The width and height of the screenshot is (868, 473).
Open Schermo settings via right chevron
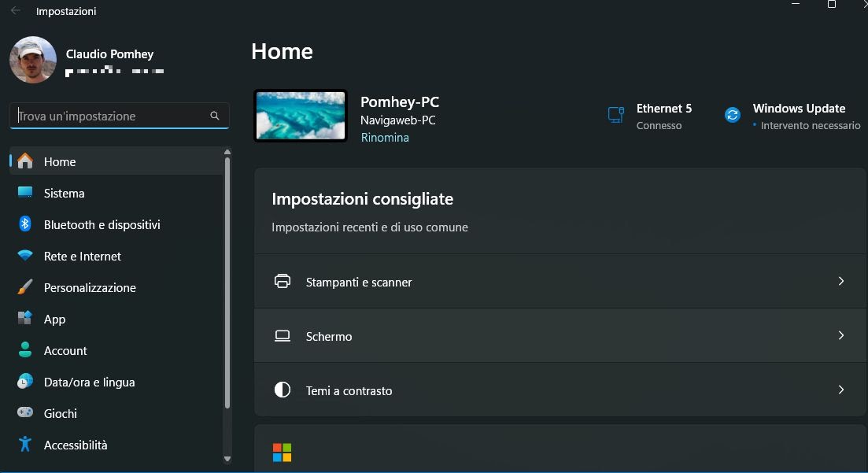pyautogui.click(x=840, y=335)
